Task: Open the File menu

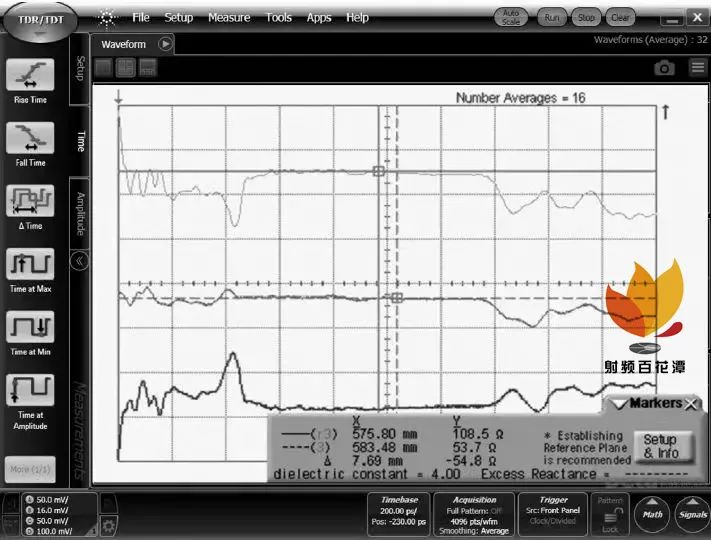Action: tap(141, 18)
